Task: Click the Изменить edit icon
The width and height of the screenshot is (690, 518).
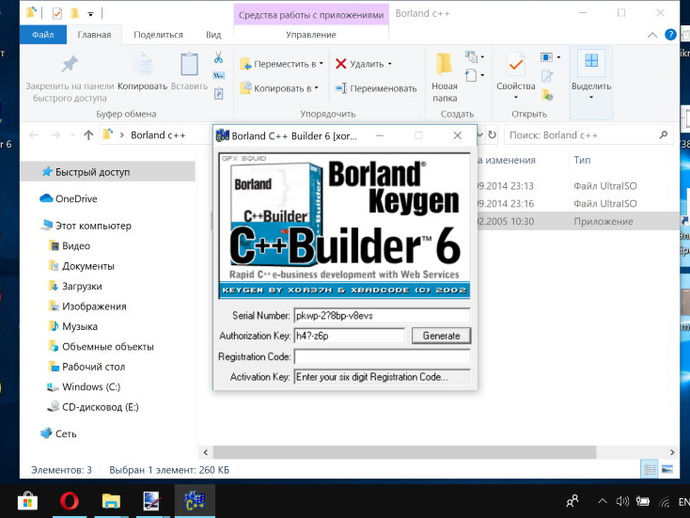Action: tap(547, 76)
